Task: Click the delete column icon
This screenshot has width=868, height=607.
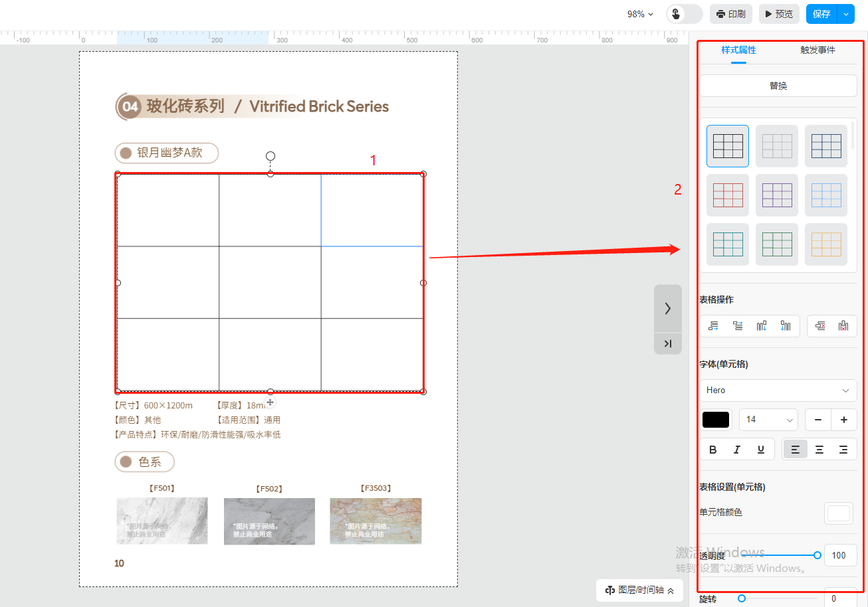Action: (x=843, y=326)
